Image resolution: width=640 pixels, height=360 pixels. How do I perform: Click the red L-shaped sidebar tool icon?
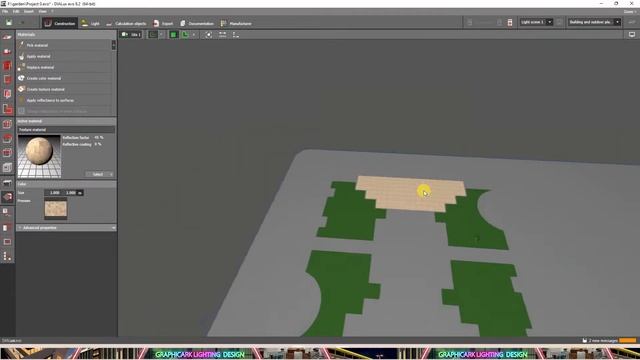pos(7,109)
